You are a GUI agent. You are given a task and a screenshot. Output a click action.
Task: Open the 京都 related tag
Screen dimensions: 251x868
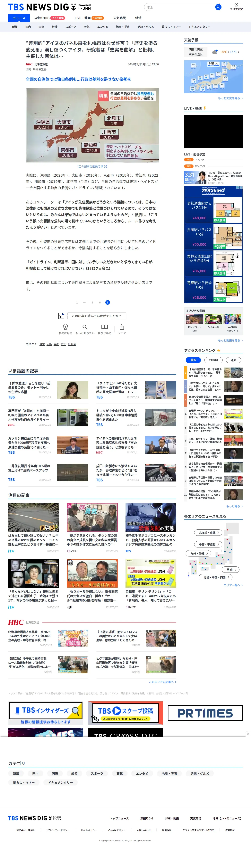[x=56, y=344]
